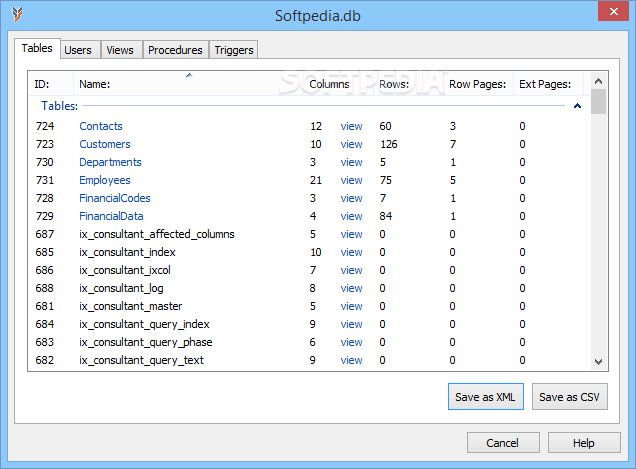Open the Procedures tab

click(x=175, y=50)
